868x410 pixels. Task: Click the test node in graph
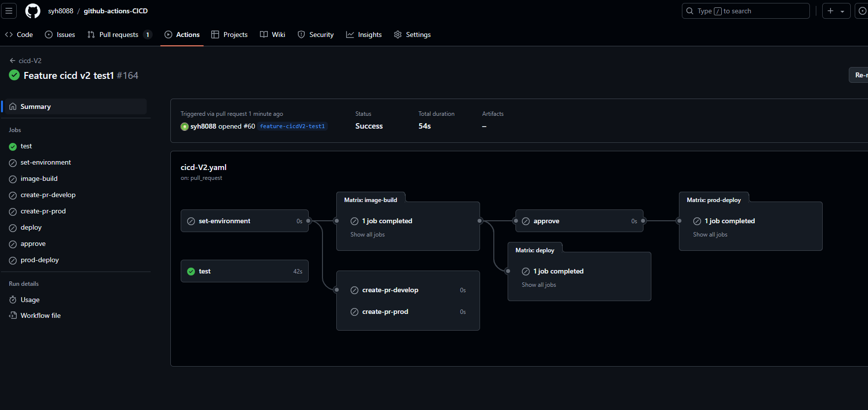coord(245,271)
